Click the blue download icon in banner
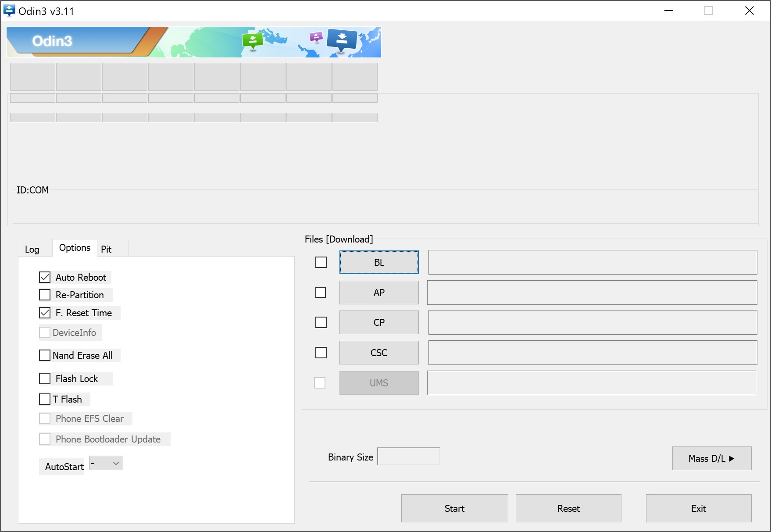This screenshot has width=771, height=532. 342,39
